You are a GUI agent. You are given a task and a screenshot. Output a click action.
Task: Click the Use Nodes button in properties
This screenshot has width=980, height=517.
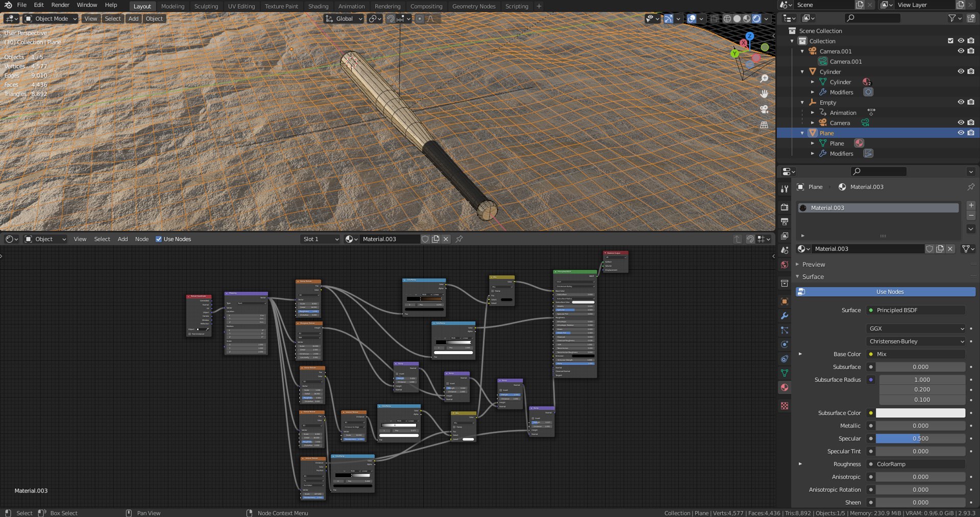[x=886, y=292]
